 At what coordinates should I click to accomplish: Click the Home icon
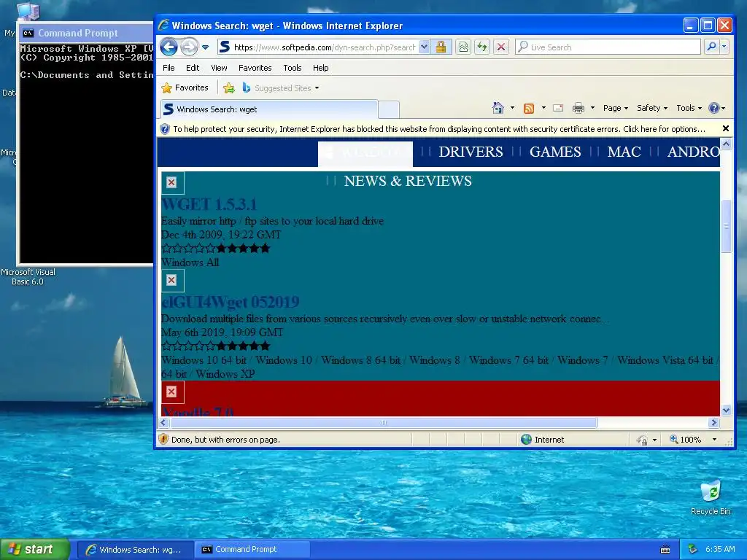[498, 108]
